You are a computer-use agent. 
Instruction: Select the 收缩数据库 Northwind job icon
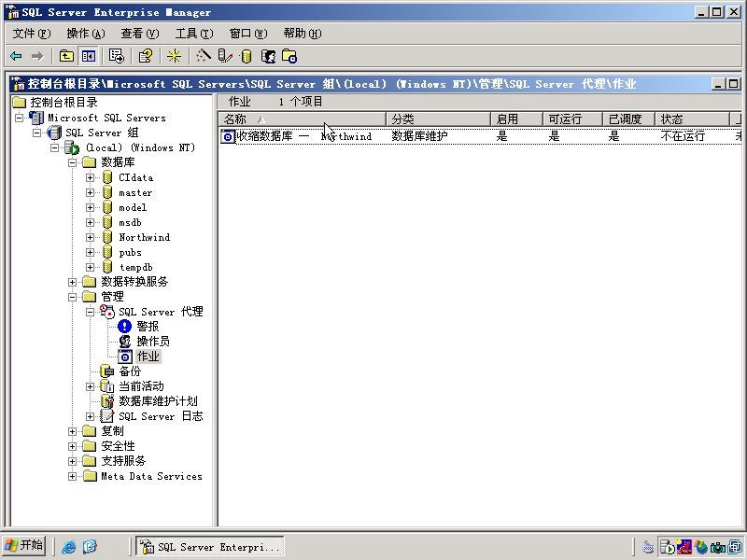click(228, 136)
